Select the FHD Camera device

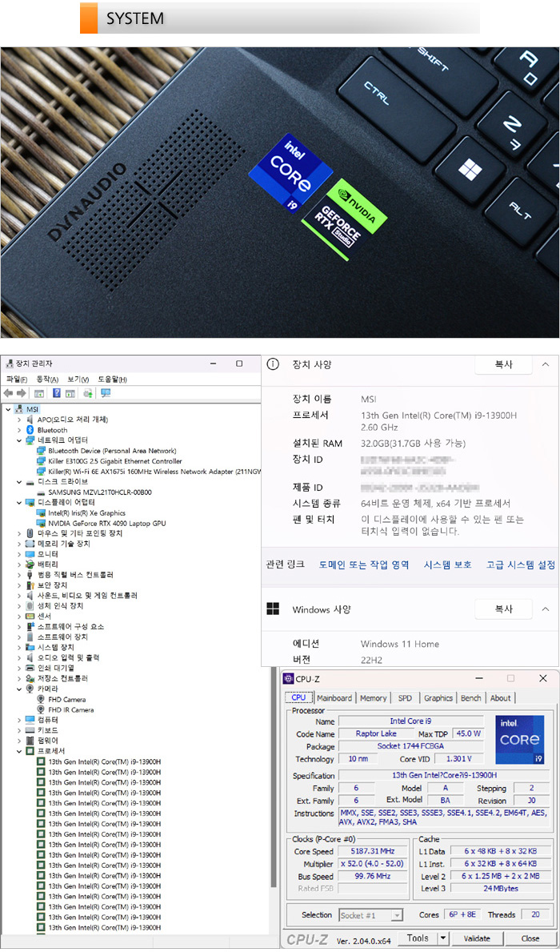[61, 700]
